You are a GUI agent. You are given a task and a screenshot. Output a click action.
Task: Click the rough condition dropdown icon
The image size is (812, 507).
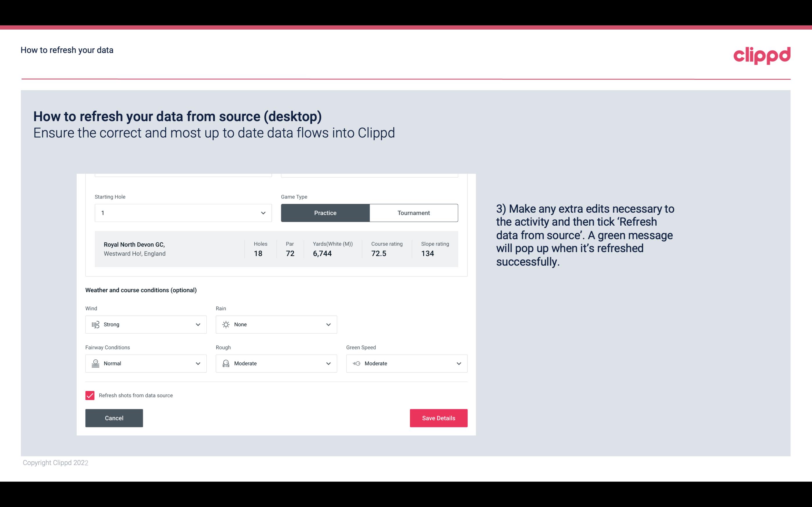pyautogui.click(x=328, y=363)
